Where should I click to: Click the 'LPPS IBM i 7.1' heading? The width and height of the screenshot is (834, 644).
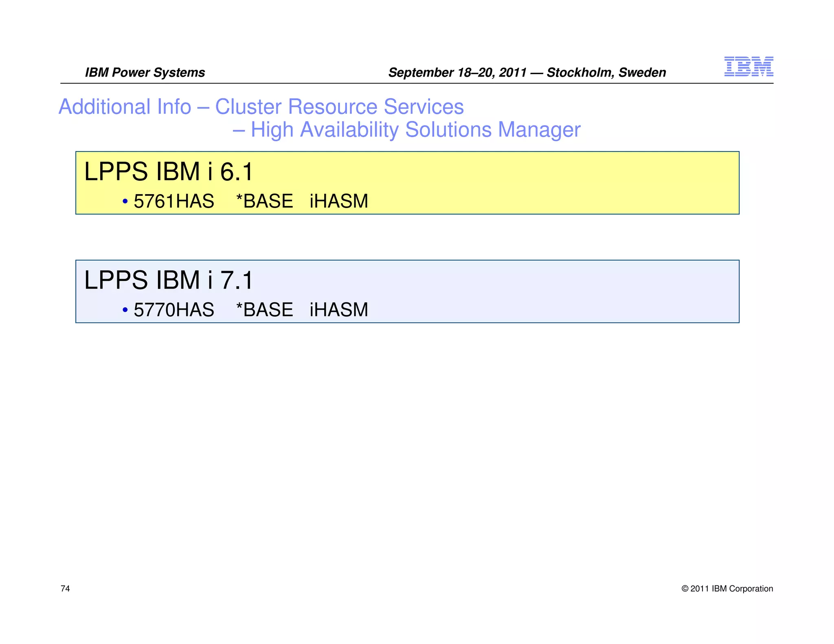(x=169, y=280)
